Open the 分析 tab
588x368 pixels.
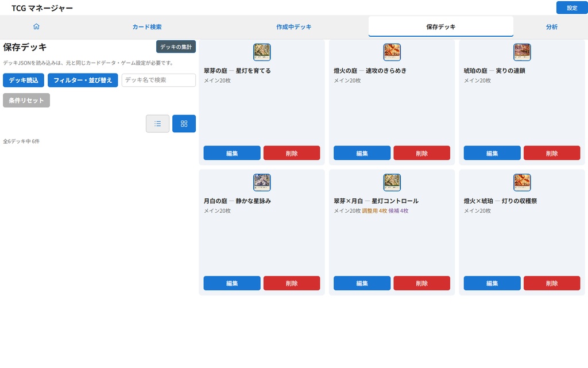pos(552,26)
